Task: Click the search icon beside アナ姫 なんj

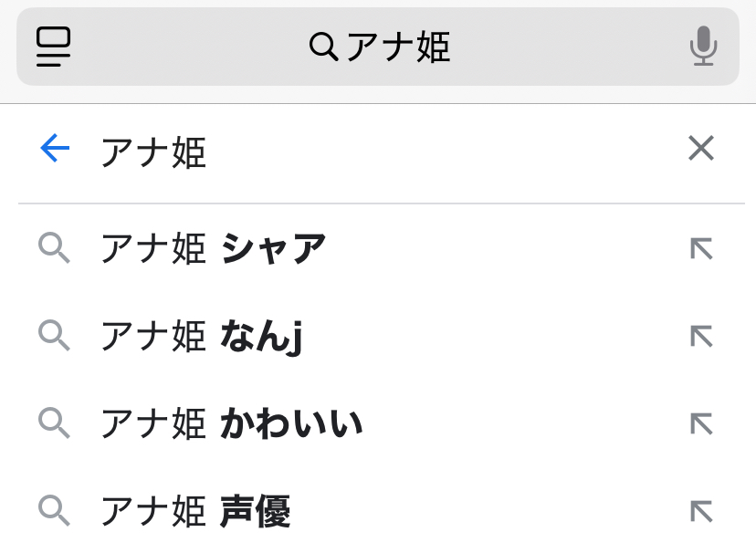Action: 54,335
